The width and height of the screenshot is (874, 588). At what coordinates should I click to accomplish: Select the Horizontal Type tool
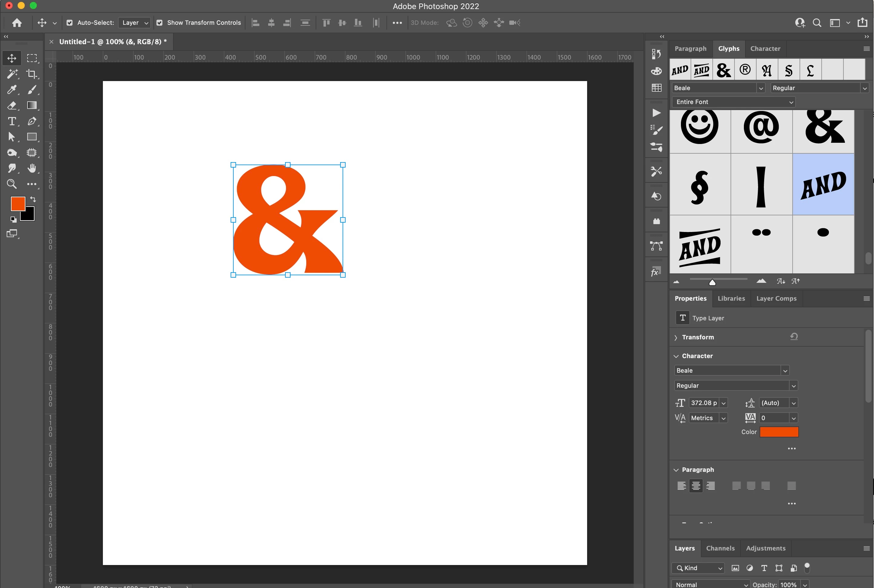pyautogui.click(x=12, y=122)
